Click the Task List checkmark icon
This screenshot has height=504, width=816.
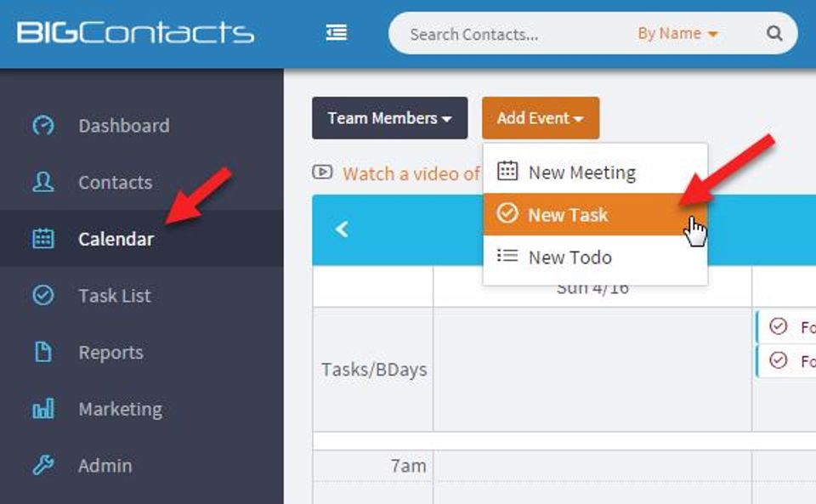pos(43,296)
